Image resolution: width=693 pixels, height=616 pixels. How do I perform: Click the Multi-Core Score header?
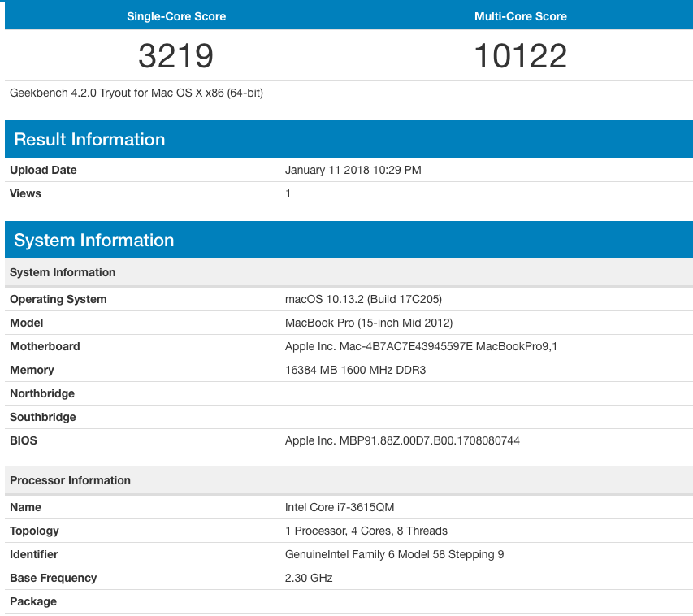pos(521,16)
